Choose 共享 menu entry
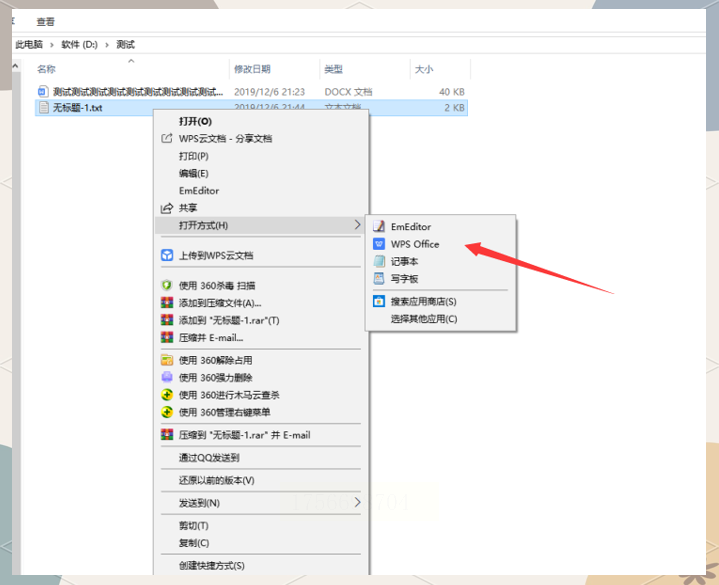Screen dimensions: 719x585 pos(188,208)
